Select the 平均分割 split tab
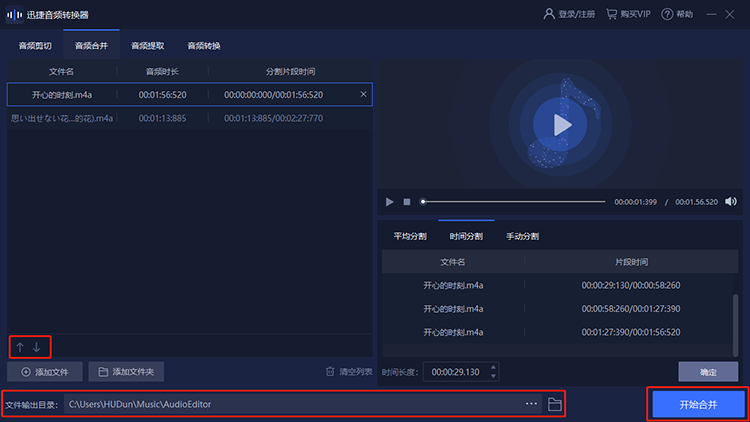750x422 pixels. (x=410, y=236)
